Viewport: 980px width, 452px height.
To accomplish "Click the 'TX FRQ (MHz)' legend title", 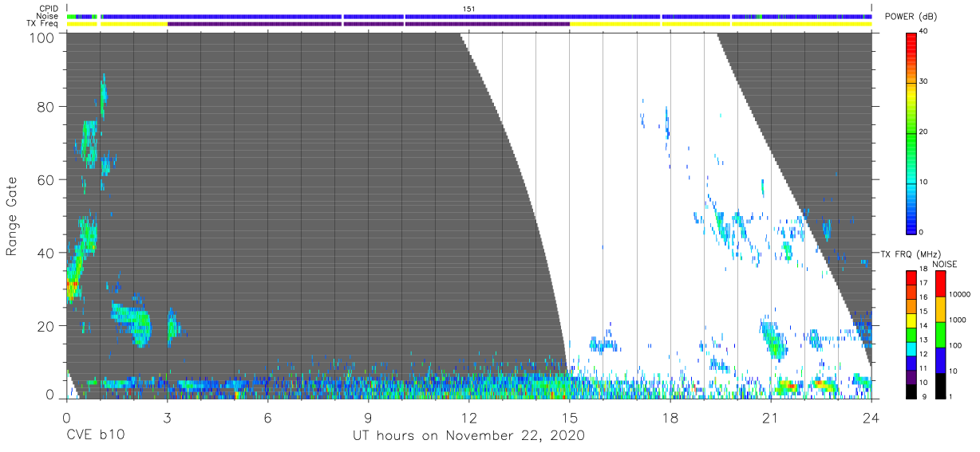I will pyautogui.click(x=909, y=254).
